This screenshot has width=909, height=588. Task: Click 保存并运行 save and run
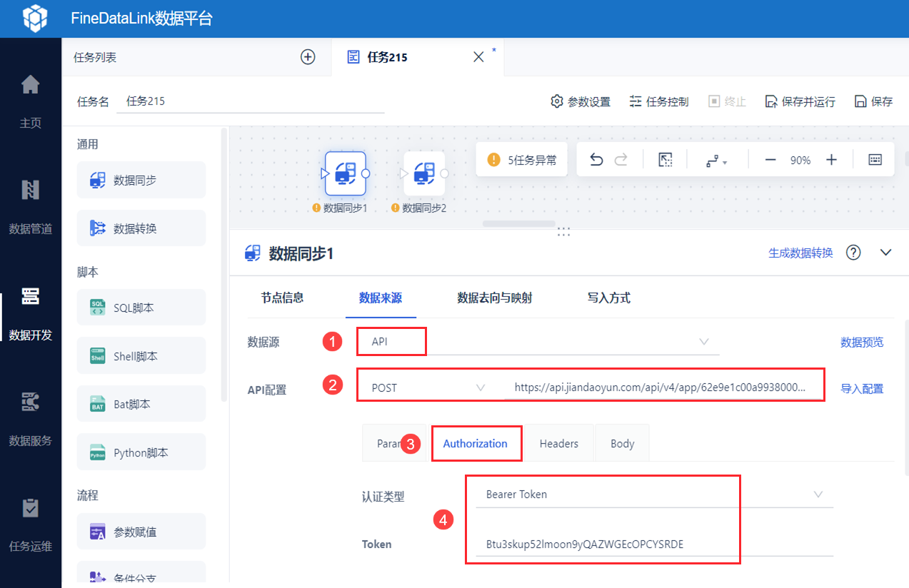pyautogui.click(x=800, y=101)
